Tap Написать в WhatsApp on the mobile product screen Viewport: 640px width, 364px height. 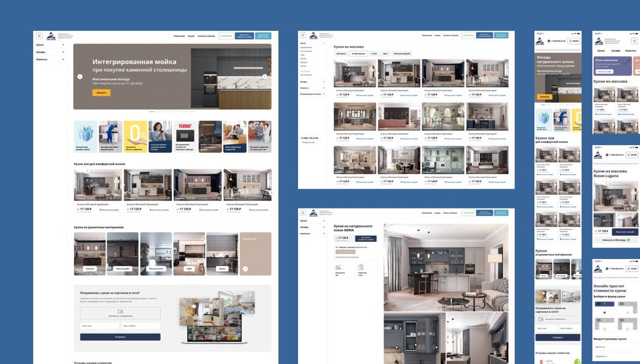(x=616, y=240)
